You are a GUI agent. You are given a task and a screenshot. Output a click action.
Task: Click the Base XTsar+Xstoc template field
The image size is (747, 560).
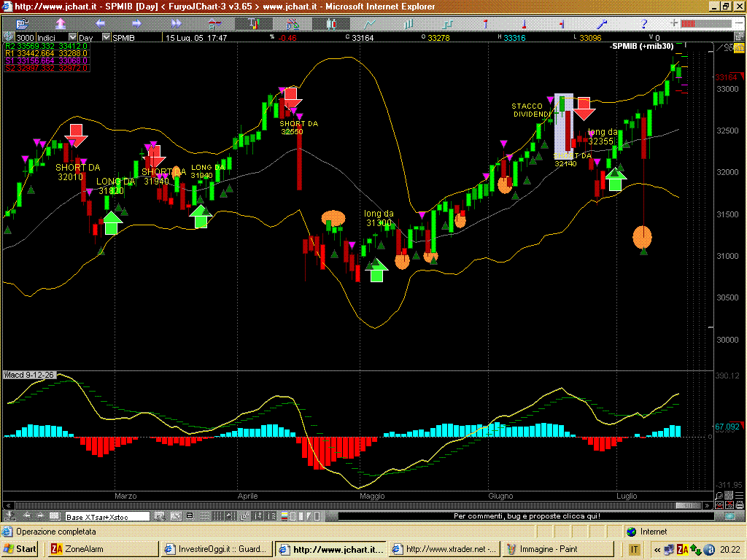107,516
